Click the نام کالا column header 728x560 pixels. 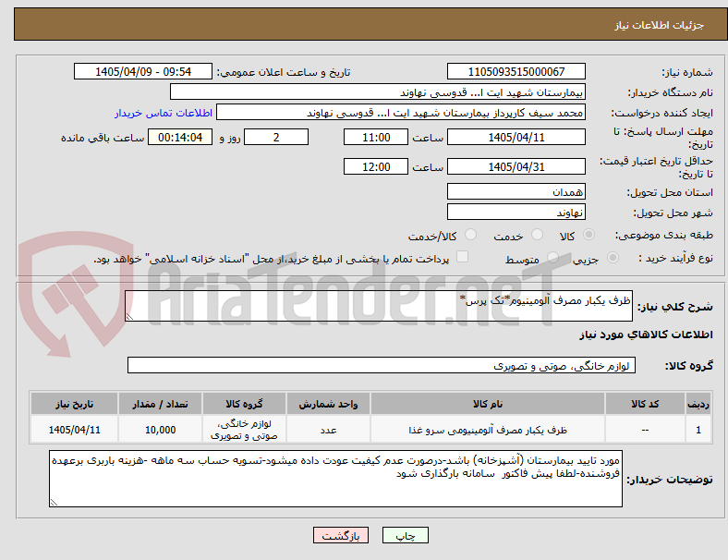[488, 404]
